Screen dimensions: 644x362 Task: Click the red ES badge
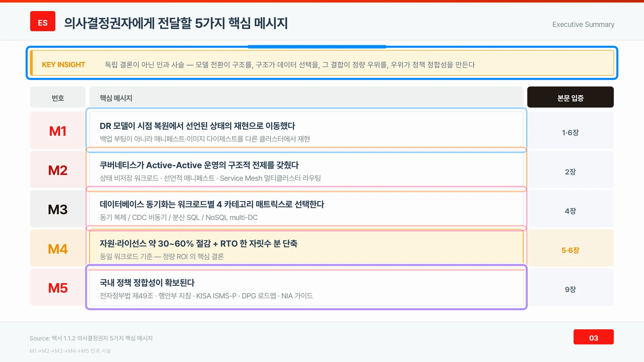click(43, 21)
